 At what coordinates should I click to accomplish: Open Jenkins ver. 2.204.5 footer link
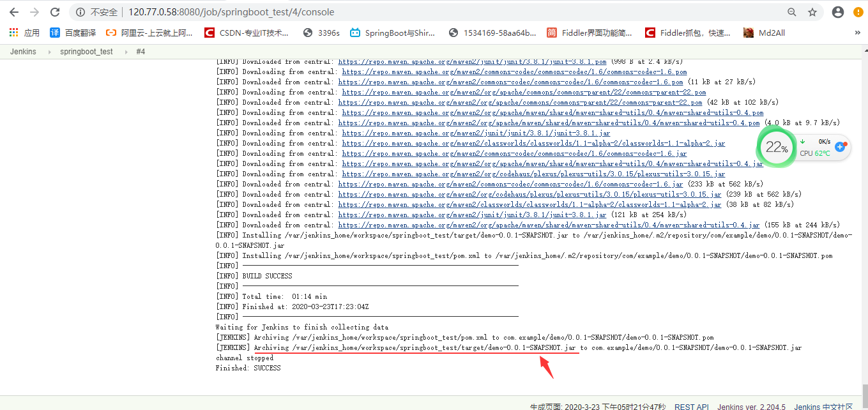click(751, 406)
